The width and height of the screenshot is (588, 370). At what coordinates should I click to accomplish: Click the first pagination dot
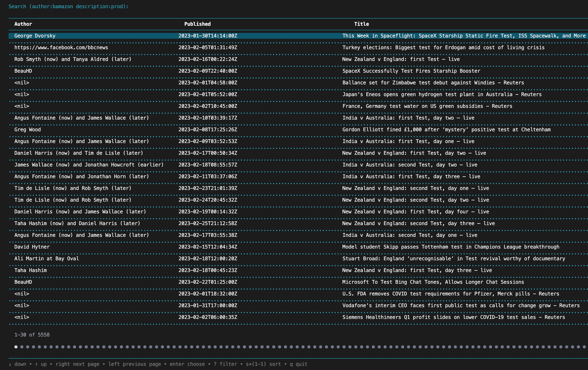pos(16,347)
